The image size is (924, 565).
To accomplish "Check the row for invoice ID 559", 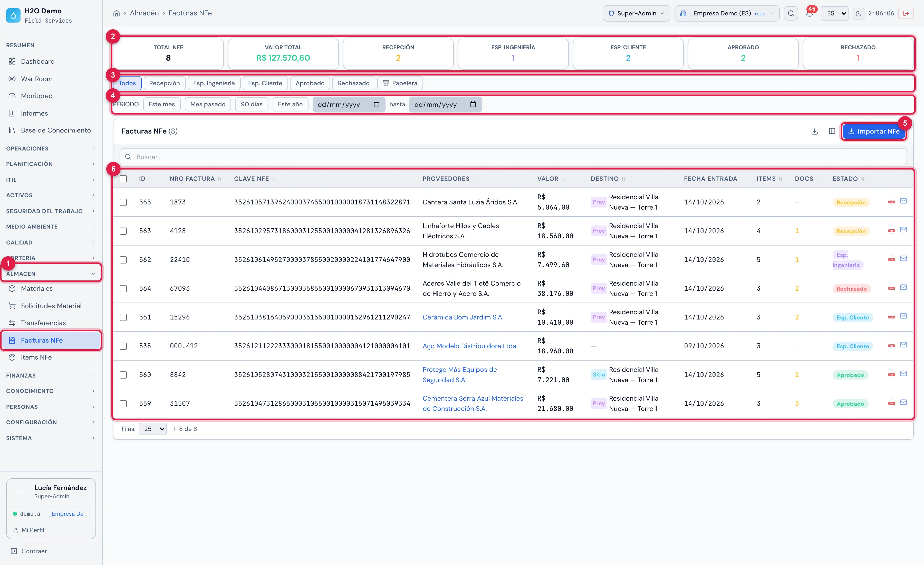I will click(123, 404).
